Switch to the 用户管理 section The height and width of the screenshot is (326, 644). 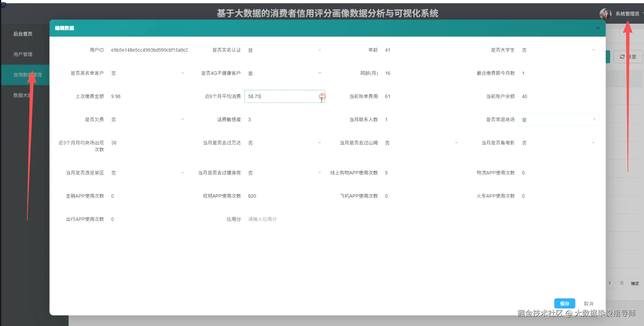22,54
